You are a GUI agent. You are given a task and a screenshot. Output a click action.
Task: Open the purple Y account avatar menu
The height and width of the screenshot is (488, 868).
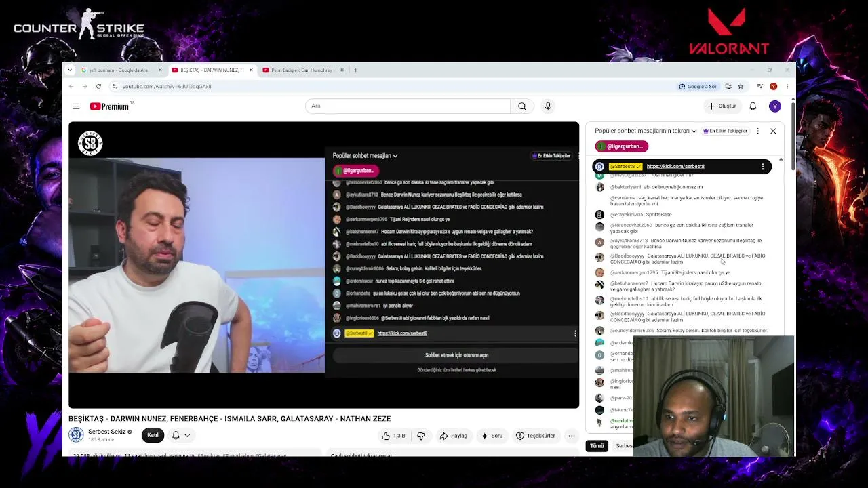[774, 106]
